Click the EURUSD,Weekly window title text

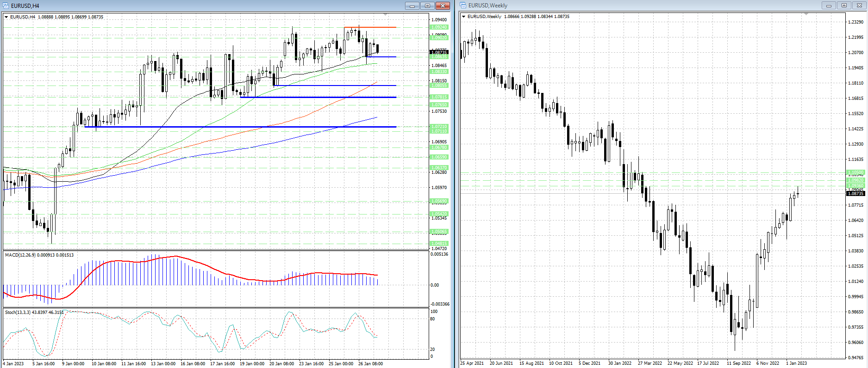487,6
